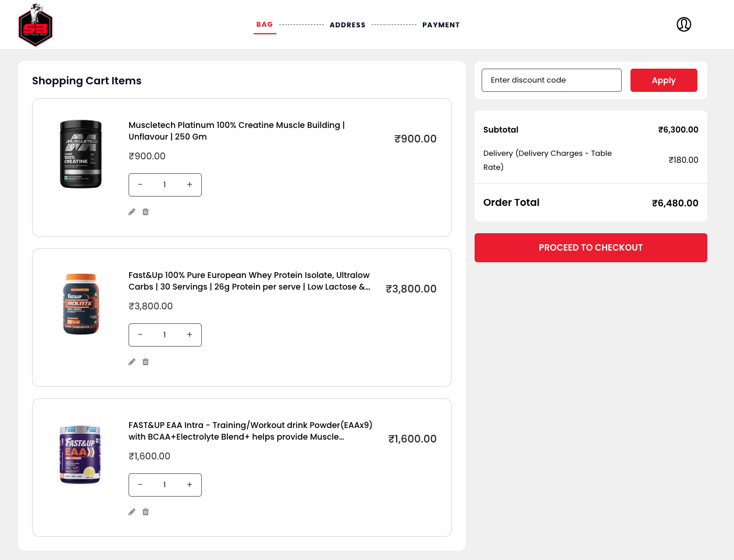
Task: Click the Fast&Up Whey quantity value field
Action: [165, 335]
